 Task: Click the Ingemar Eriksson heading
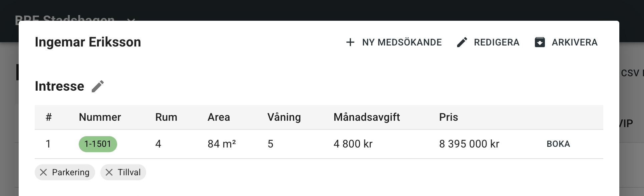(x=88, y=42)
